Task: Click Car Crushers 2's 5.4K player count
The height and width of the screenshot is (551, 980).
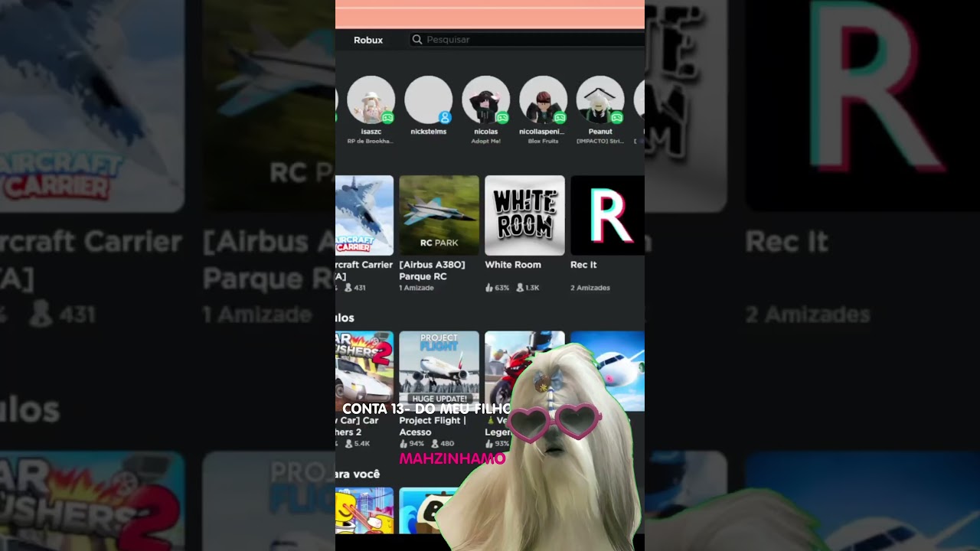Action: click(x=358, y=444)
